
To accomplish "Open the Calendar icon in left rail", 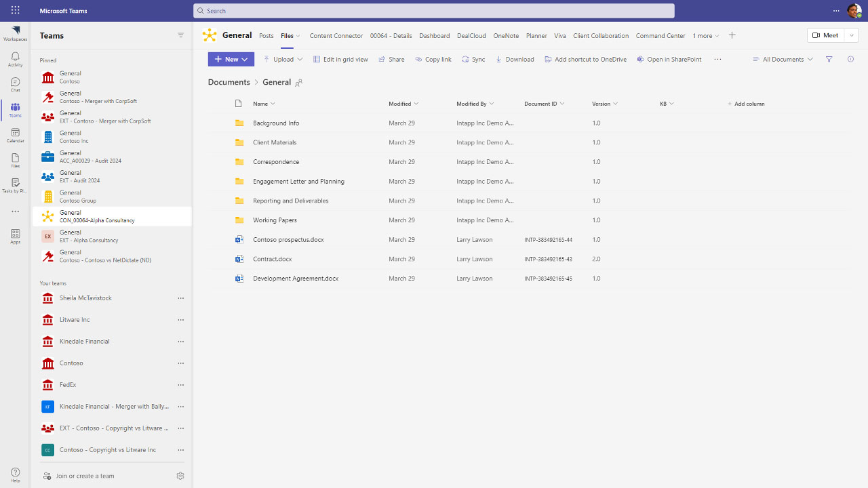I will coord(15,136).
